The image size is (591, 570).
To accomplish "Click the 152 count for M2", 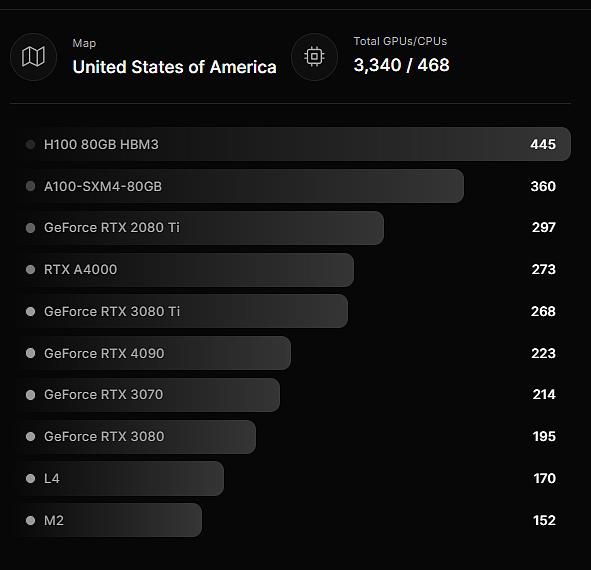I will pos(545,521).
